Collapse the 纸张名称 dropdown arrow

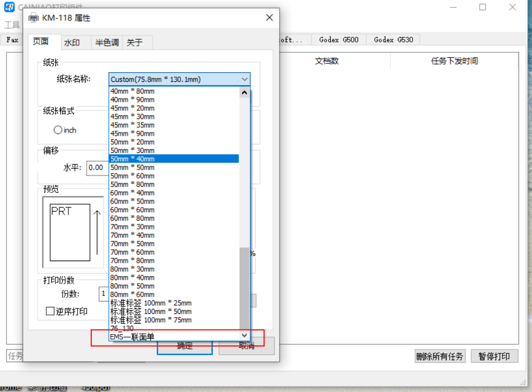244,80
